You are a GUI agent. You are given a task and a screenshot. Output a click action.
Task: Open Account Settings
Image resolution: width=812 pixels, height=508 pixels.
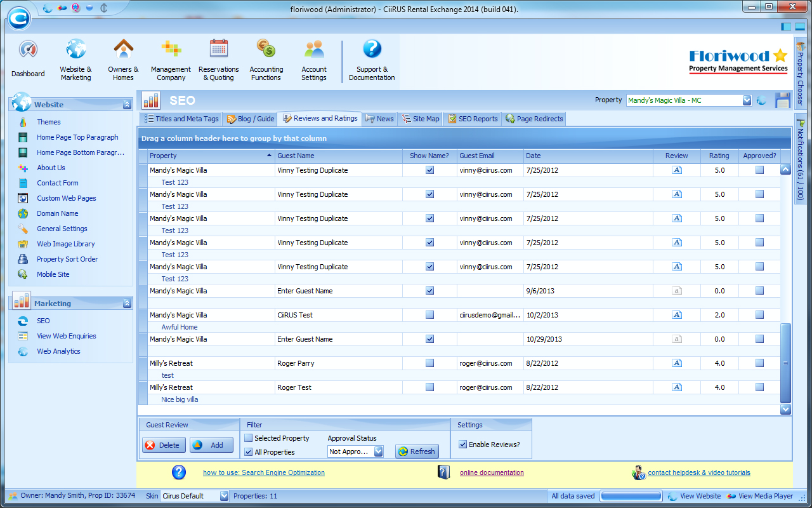click(x=314, y=59)
